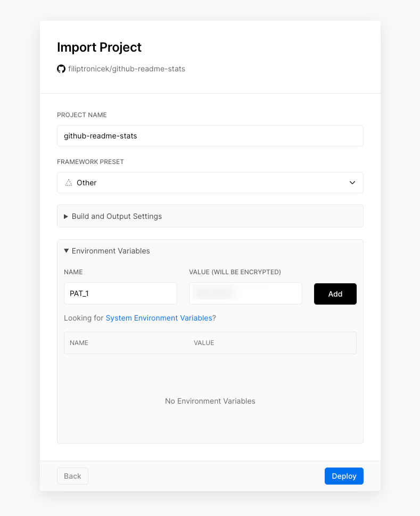Click the VALUE column header in variables table
This screenshot has width=420, height=516.
[x=204, y=343]
